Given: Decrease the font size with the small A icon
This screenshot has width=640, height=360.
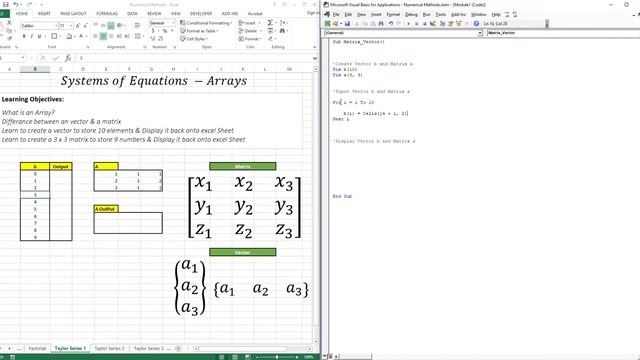Looking at the screenshot, I should point(85,26).
